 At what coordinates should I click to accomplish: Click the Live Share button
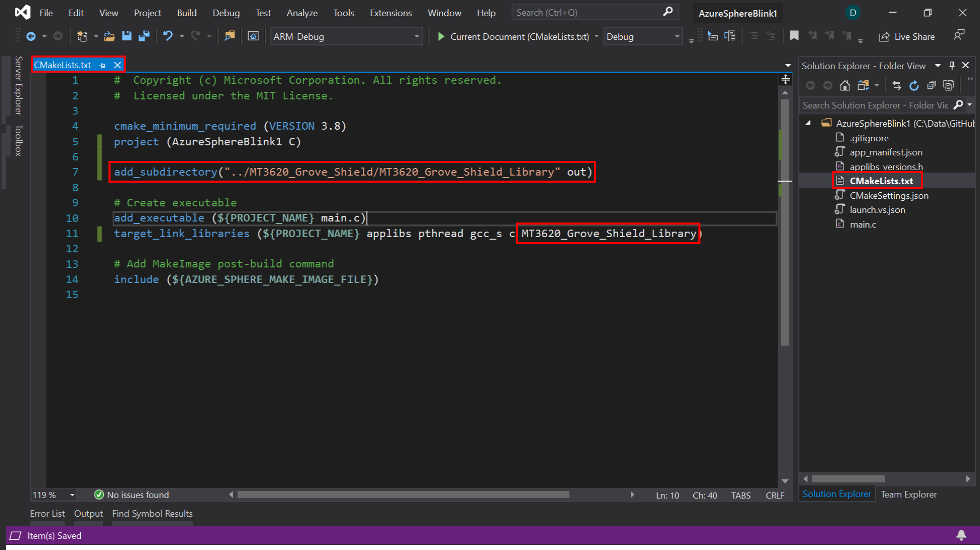point(907,37)
